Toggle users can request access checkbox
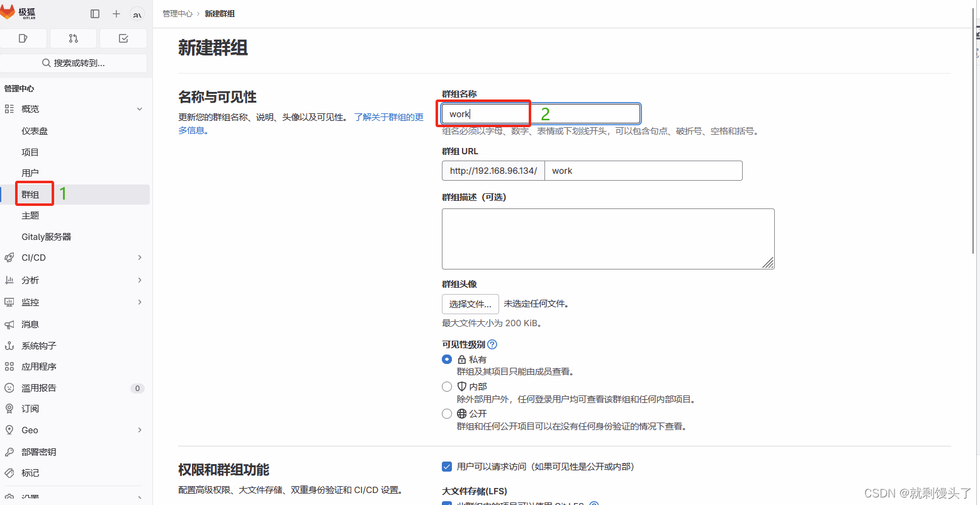Image resolution: width=980 pixels, height=505 pixels. tap(447, 467)
